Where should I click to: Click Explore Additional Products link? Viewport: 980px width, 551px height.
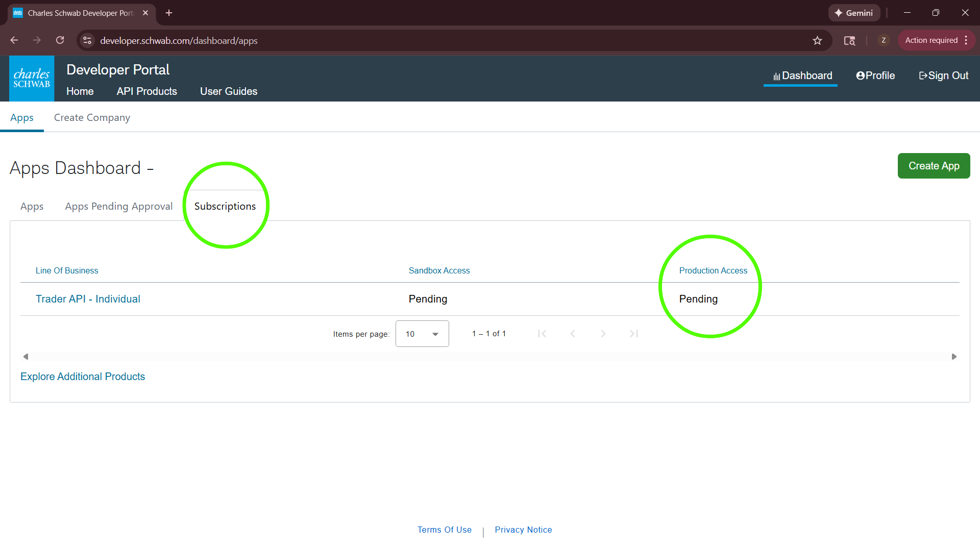(x=83, y=377)
